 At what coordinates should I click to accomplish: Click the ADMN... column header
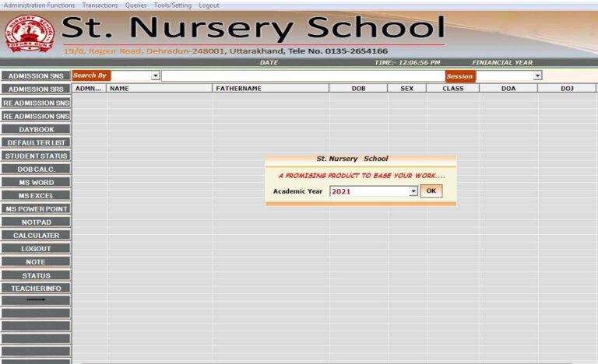tap(89, 89)
